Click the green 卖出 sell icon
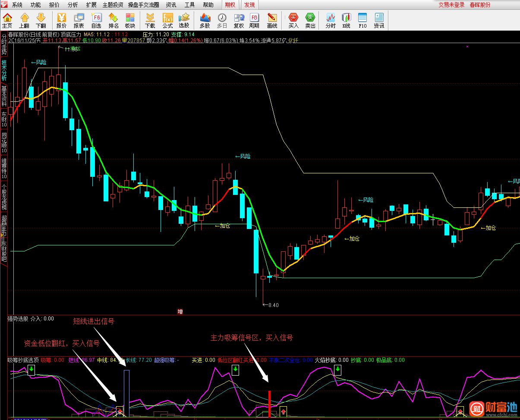The height and width of the screenshot is (420, 520). click(310, 20)
